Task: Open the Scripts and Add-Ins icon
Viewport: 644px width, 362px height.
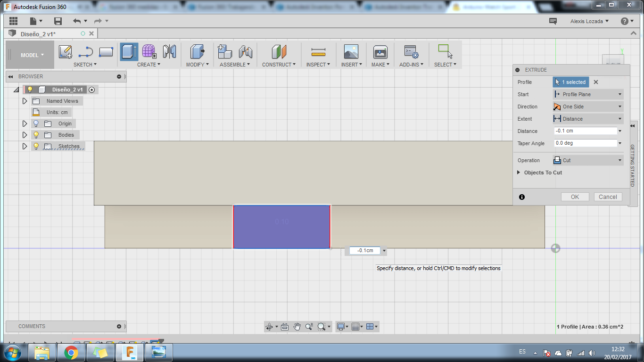Action: [x=411, y=51]
